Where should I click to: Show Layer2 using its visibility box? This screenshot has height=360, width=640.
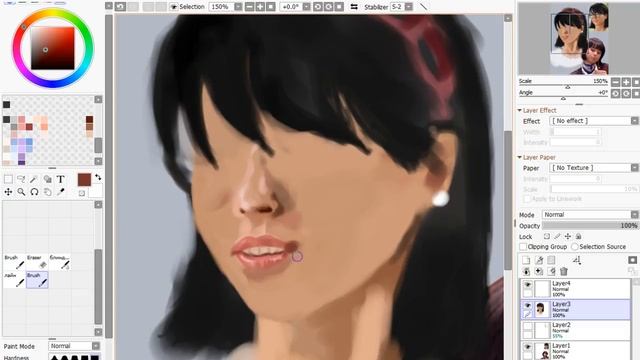[527, 326]
